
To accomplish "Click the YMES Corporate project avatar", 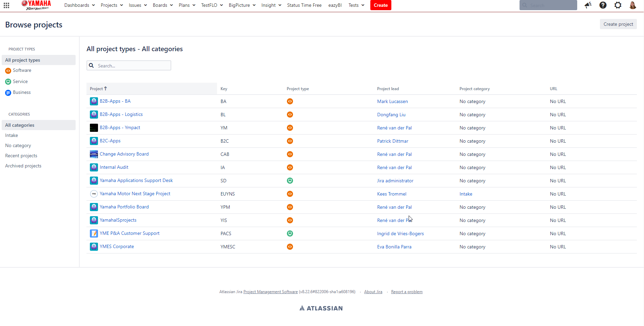I will (x=94, y=247).
